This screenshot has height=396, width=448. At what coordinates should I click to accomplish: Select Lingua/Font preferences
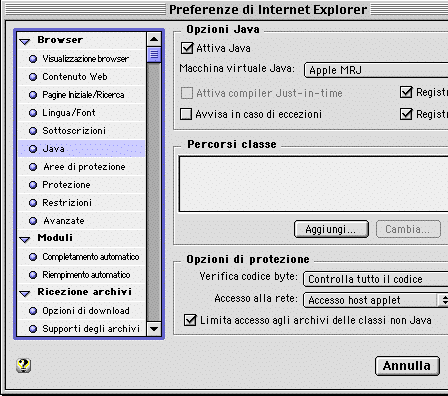pos(82,113)
